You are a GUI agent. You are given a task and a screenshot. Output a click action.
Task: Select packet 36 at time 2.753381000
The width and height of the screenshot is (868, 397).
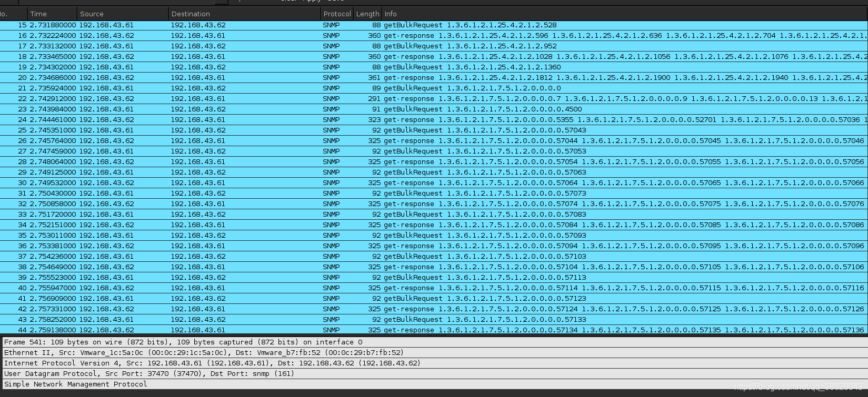click(434, 246)
